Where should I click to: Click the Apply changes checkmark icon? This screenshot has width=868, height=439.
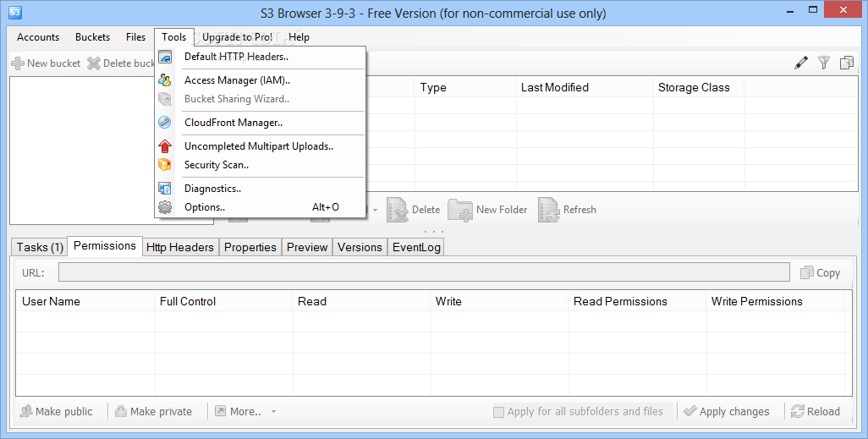click(x=689, y=411)
